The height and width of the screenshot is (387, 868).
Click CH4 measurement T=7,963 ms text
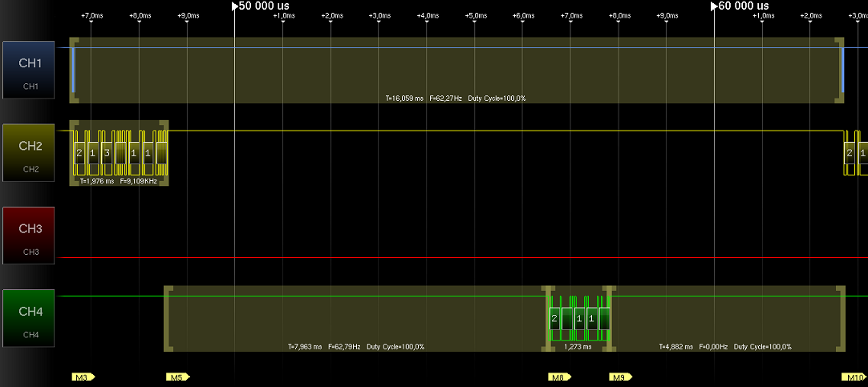tap(305, 347)
